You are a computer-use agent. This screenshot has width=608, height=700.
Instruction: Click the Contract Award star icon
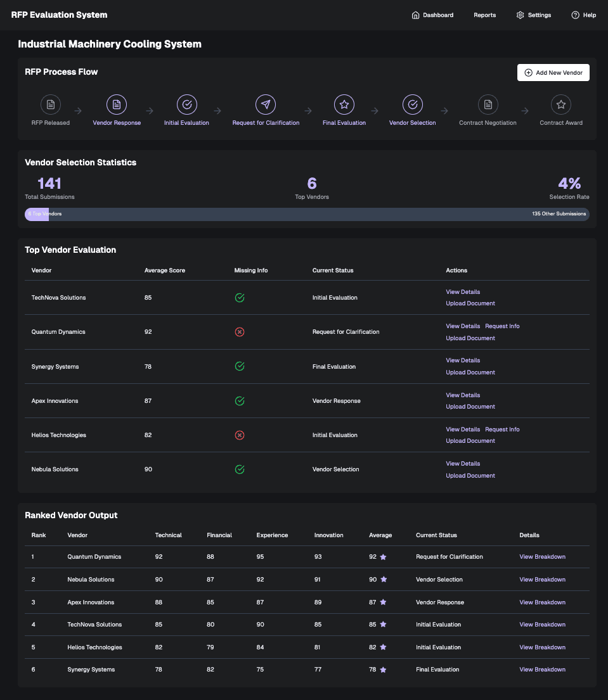tap(561, 105)
